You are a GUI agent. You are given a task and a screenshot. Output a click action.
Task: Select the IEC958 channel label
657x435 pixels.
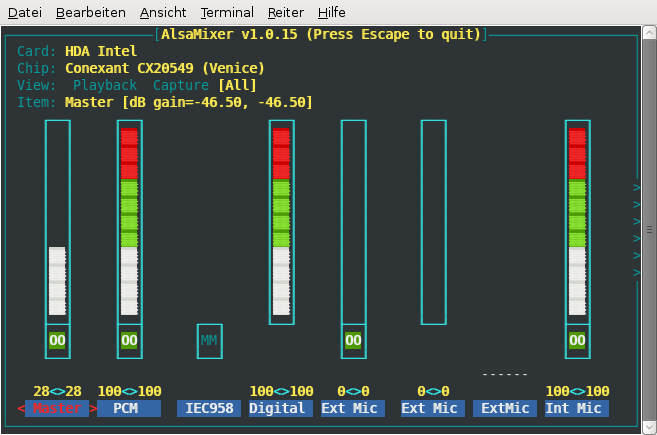coord(209,408)
